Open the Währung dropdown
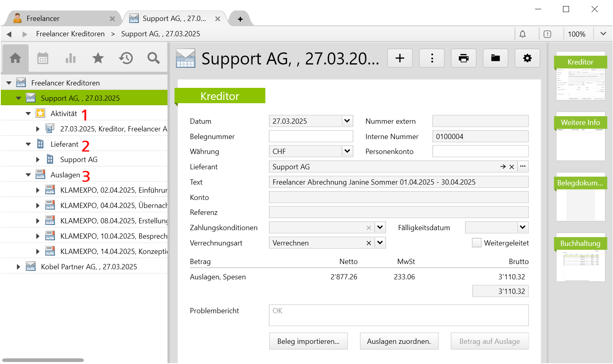 click(x=347, y=152)
